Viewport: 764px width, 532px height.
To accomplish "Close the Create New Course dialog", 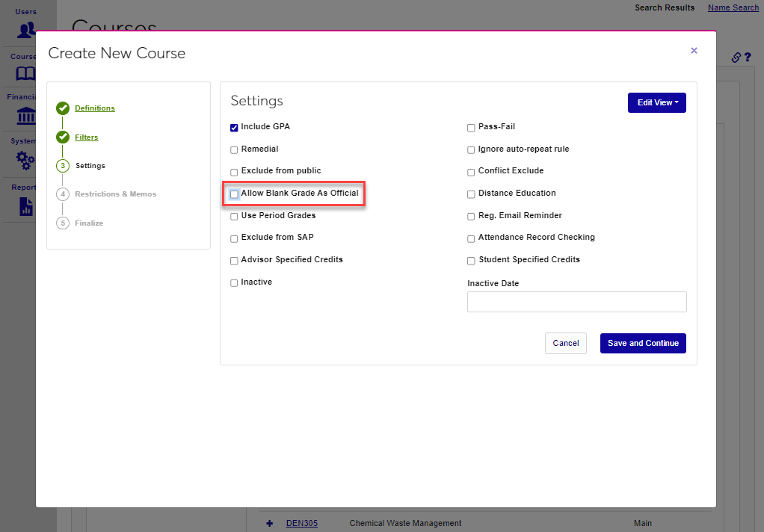I will click(x=694, y=51).
